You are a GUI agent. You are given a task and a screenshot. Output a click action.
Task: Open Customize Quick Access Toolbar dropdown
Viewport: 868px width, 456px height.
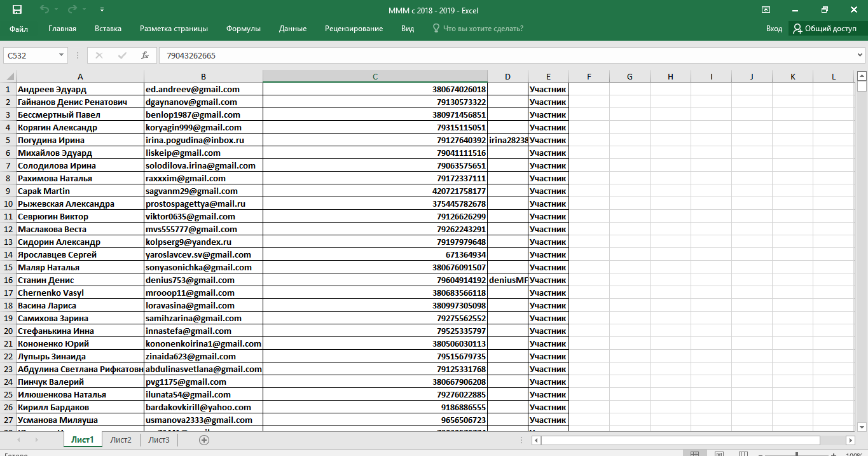pos(102,10)
